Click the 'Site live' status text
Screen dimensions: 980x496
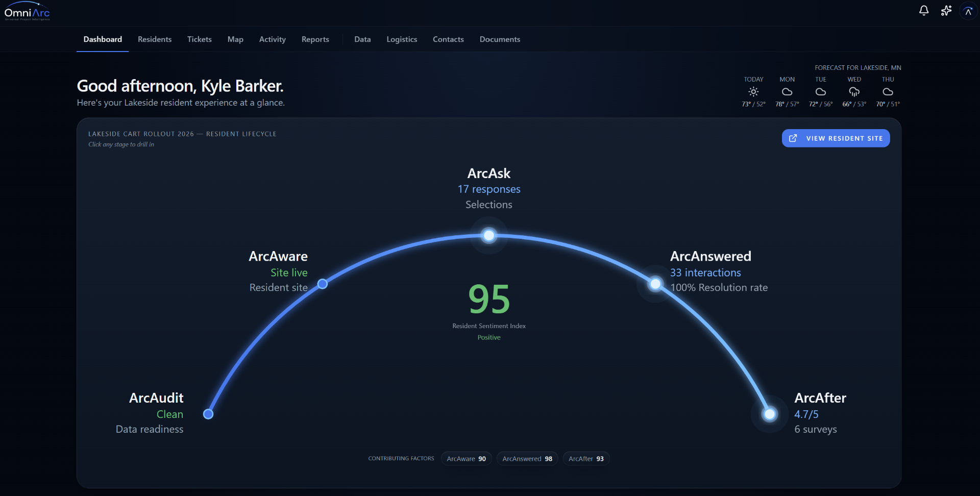[x=289, y=273]
